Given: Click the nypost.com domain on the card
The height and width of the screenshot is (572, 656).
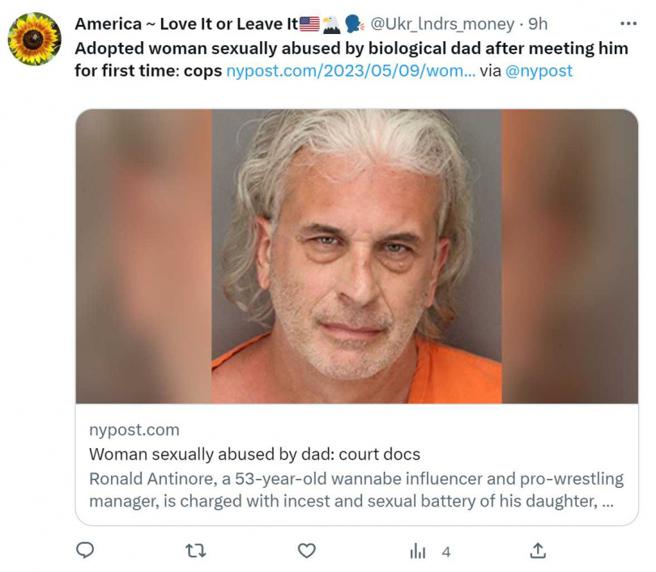Looking at the screenshot, I should click(134, 430).
